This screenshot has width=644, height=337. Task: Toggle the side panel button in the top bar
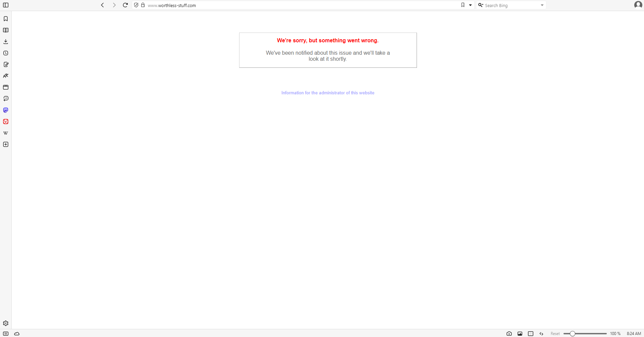point(6,5)
